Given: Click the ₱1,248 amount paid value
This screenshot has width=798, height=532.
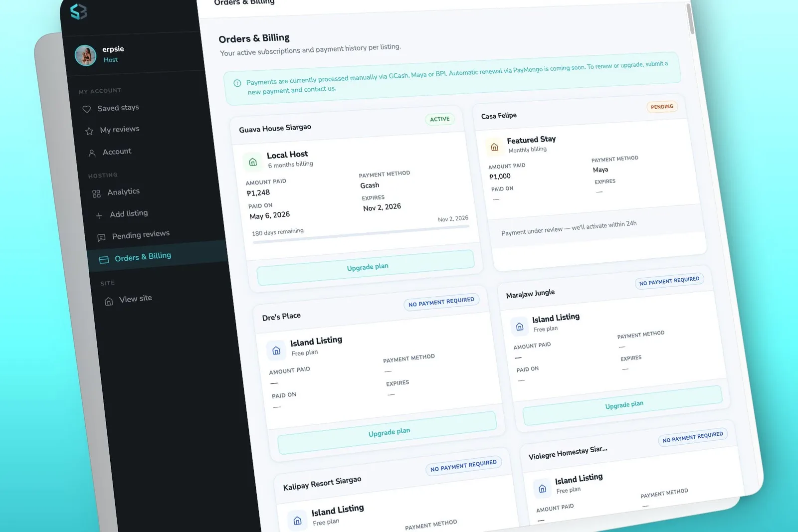Looking at the screenshot, I should [x=258, y=193].
